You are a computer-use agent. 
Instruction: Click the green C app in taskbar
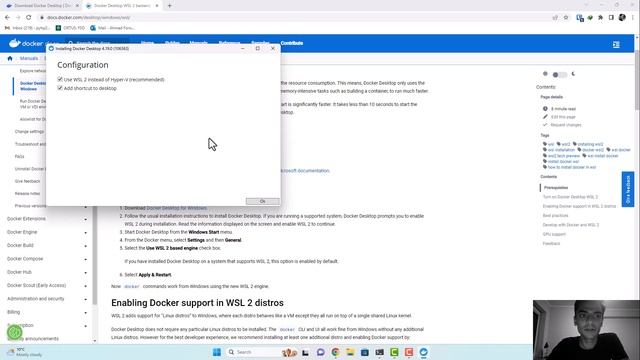click(394, 352)
